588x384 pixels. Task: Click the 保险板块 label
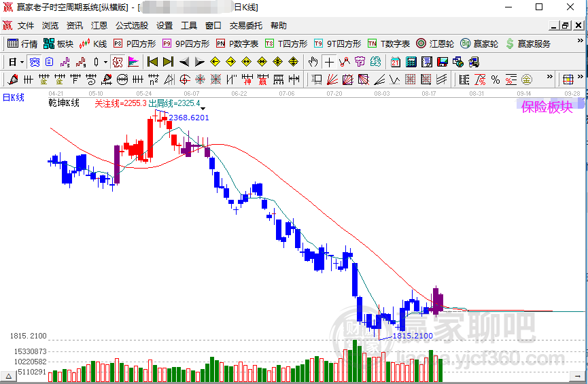pyautogui.click(x=547, y=107)
